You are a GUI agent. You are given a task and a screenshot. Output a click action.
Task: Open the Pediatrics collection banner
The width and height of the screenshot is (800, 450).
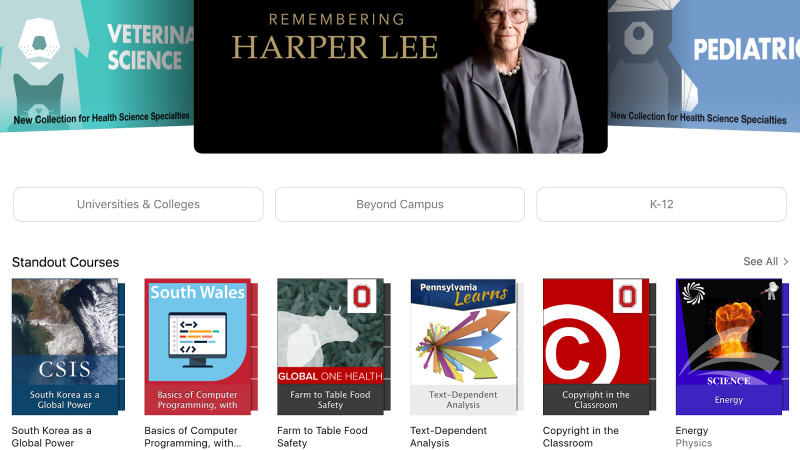(704, 66)
